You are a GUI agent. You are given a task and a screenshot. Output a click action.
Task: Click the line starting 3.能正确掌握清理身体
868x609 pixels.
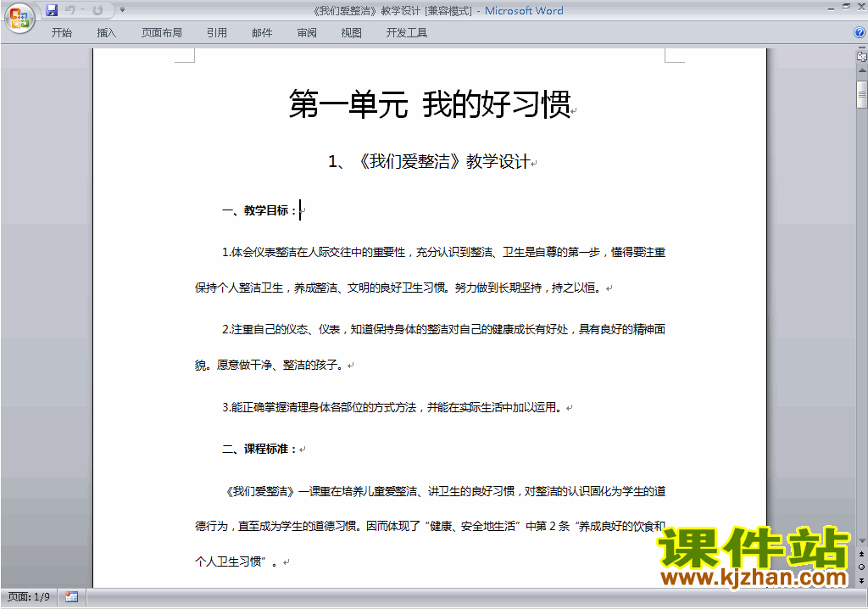(x=392, y=407)
